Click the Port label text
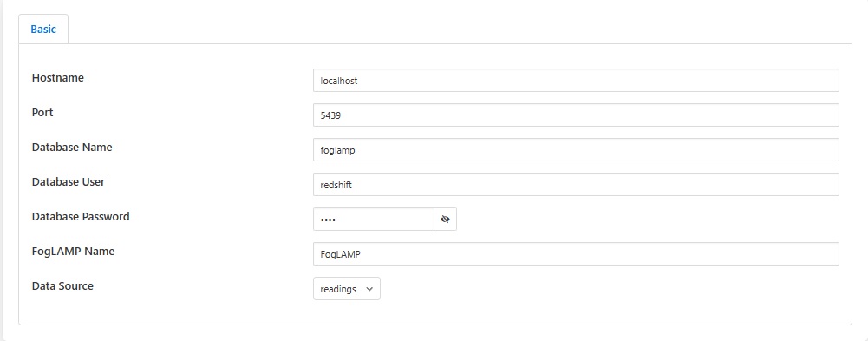Viewport: 868px width, 341px height. tap(42, 113)
